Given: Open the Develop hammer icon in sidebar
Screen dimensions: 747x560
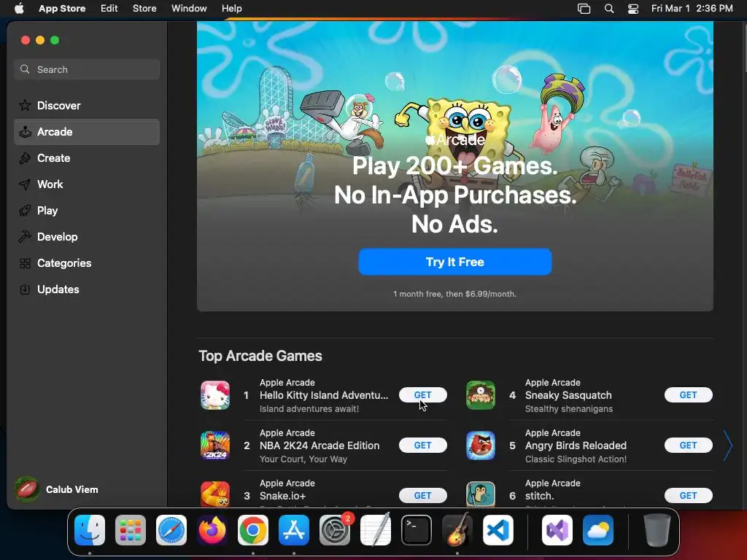Looking at the screenshot, I should point(25,237).
